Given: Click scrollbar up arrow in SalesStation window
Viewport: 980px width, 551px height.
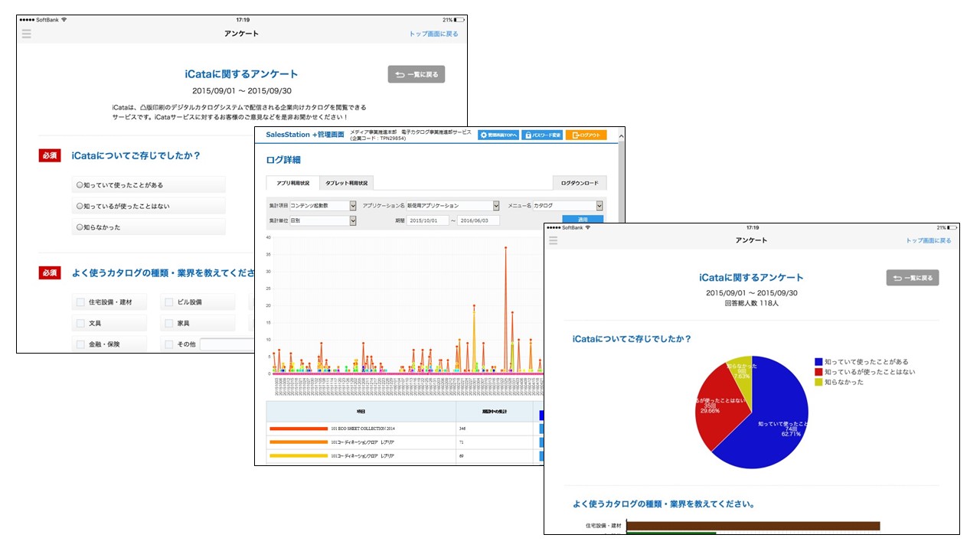Looking at the screenshot, I should click(622, 135).
